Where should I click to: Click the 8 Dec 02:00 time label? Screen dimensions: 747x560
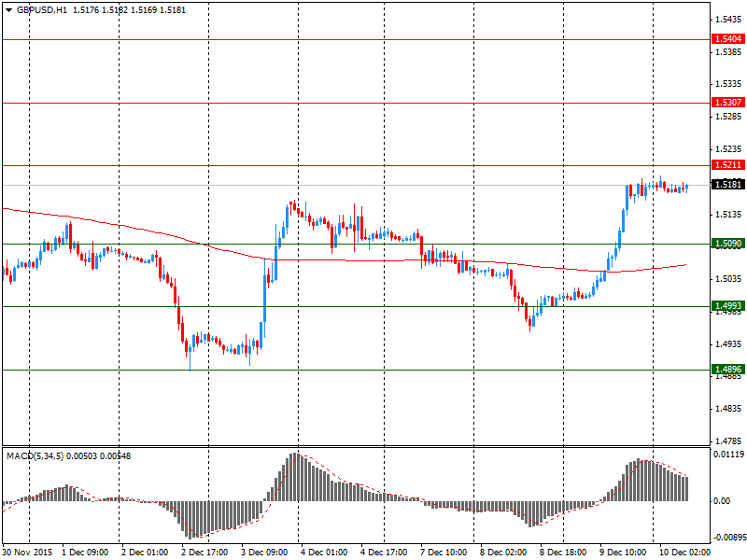click(503, 553)
